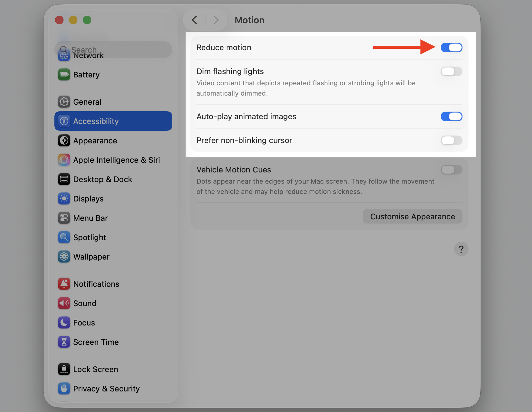Open the Wallpaper flower icon

click(x=64, y=257)
